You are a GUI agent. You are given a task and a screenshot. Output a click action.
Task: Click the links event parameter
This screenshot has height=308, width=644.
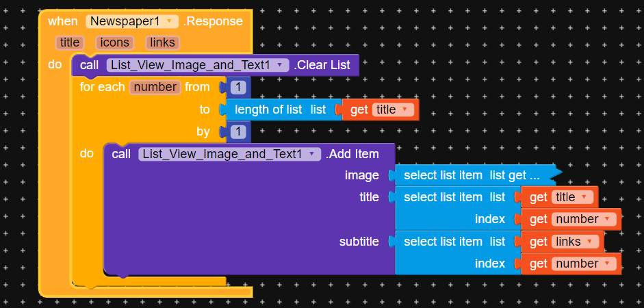click(163, 42)
